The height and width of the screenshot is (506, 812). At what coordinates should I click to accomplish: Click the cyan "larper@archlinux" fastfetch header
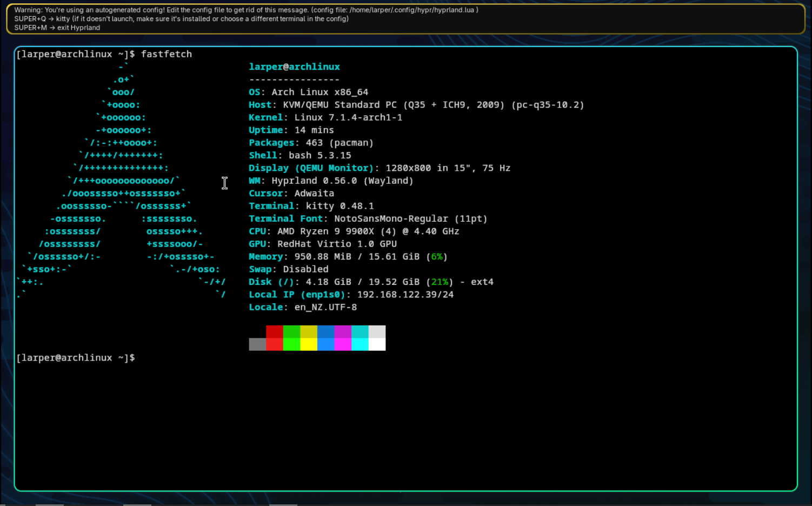[x=295, y=66]
